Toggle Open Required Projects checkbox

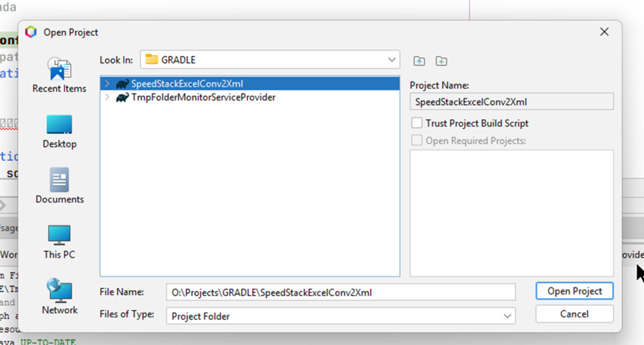416,140
